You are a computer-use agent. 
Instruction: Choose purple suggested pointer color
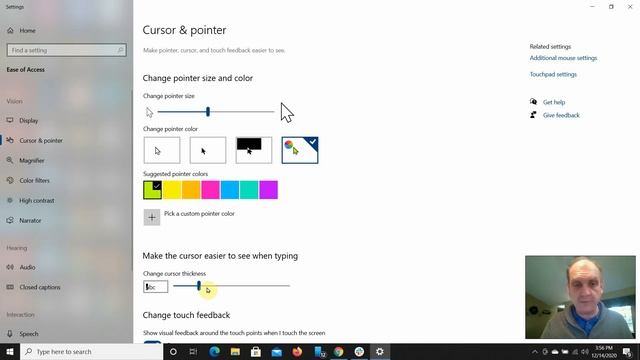269,190
